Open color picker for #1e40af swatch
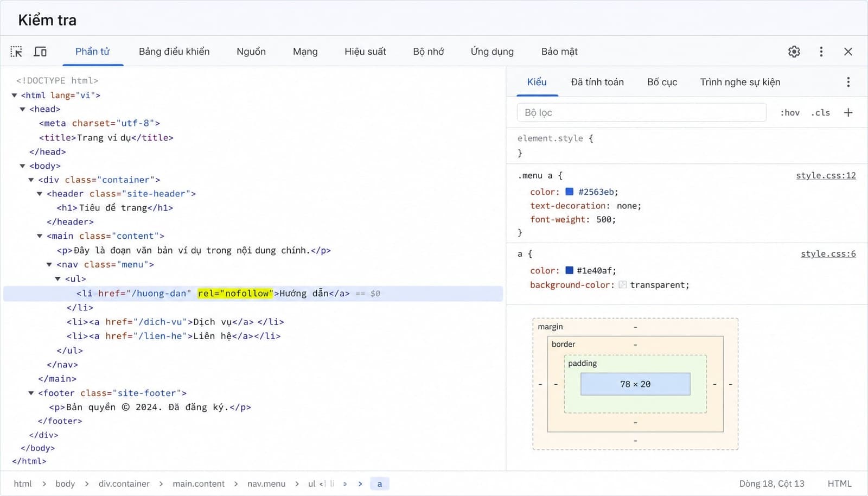 tap(569, 270)
